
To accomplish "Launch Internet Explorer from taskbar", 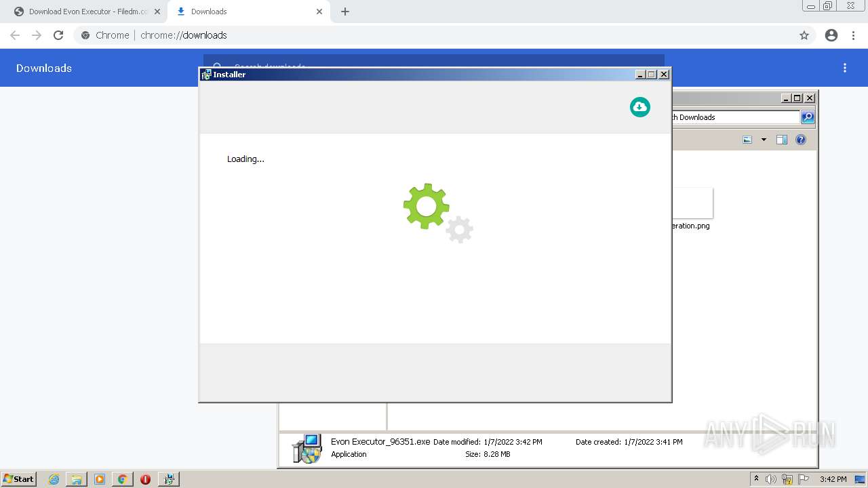I will point(54,479).
